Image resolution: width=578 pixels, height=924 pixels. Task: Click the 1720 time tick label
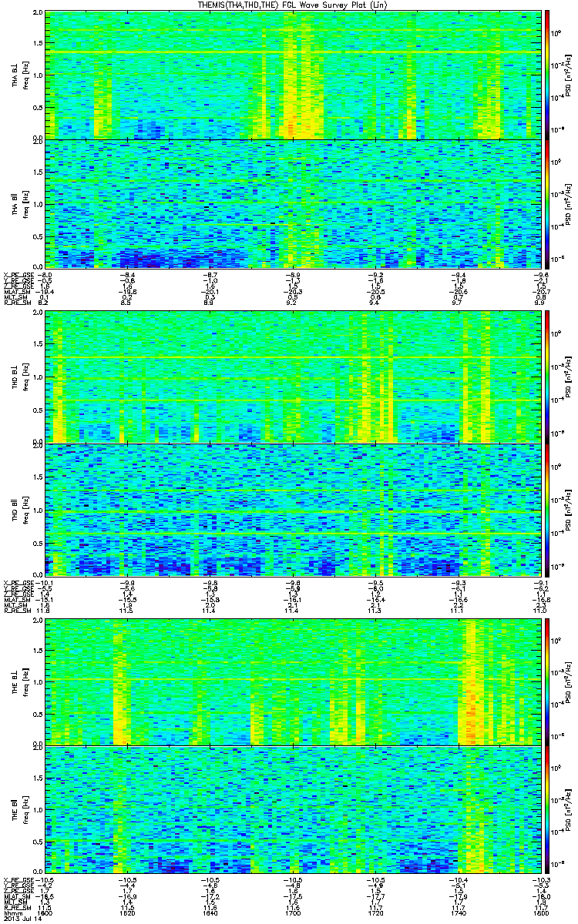click(x=375, y=913)
